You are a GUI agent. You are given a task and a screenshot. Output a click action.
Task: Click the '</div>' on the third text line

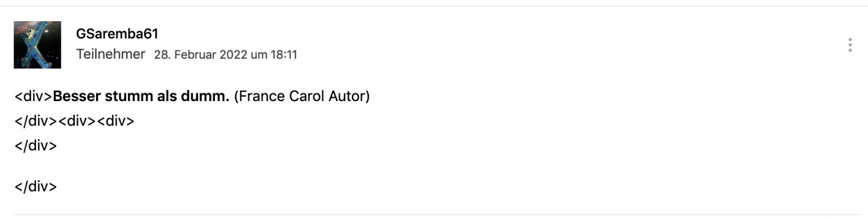[36, 146]
